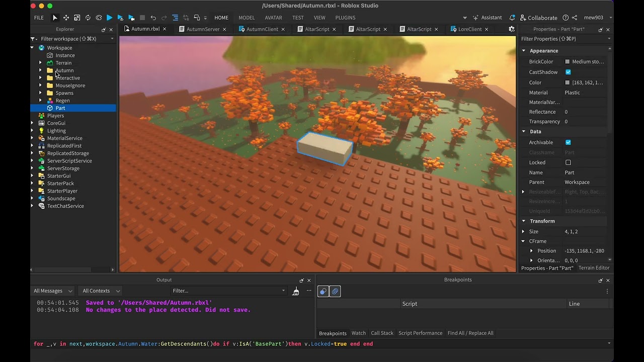Open the Breakpoints panel kebab menu
The width and height of the screenshot is (644, 362).
(x=607, y=291)
